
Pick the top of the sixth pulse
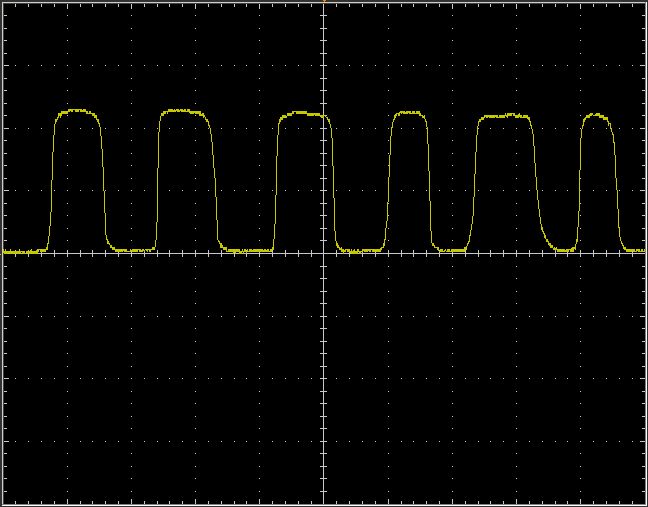595,115
